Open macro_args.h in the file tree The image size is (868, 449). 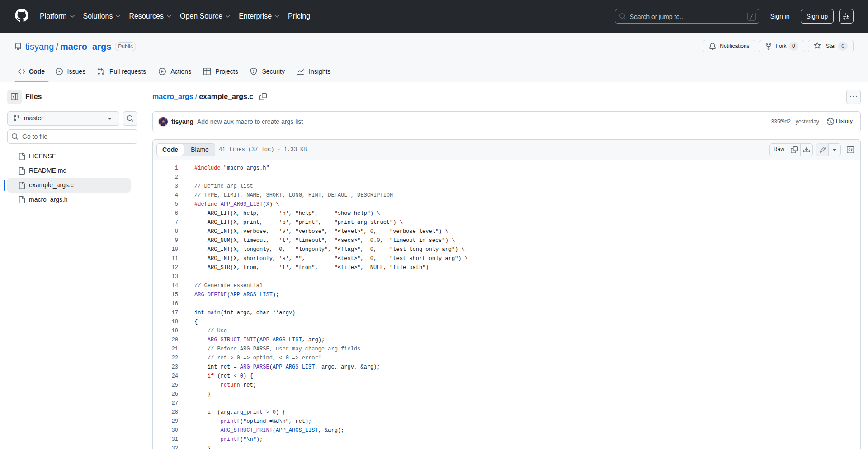point(48,200)
